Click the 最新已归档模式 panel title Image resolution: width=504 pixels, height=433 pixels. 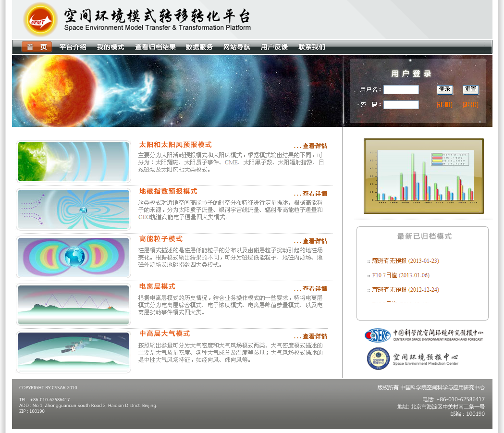[x=424, y=236]
